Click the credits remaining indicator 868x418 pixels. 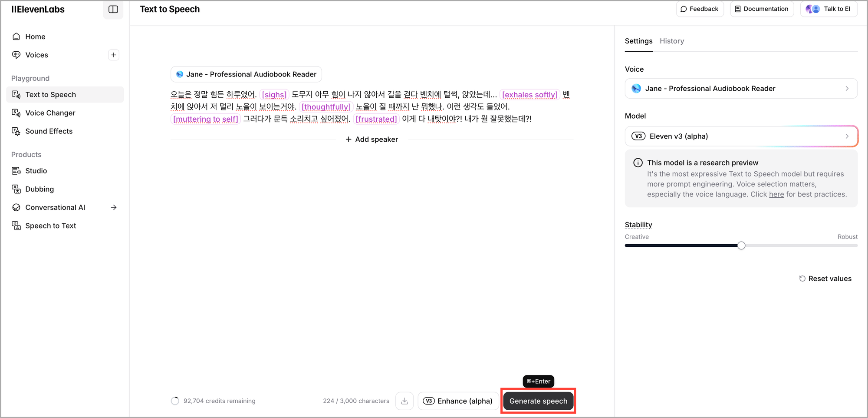[x=213, y=401]
